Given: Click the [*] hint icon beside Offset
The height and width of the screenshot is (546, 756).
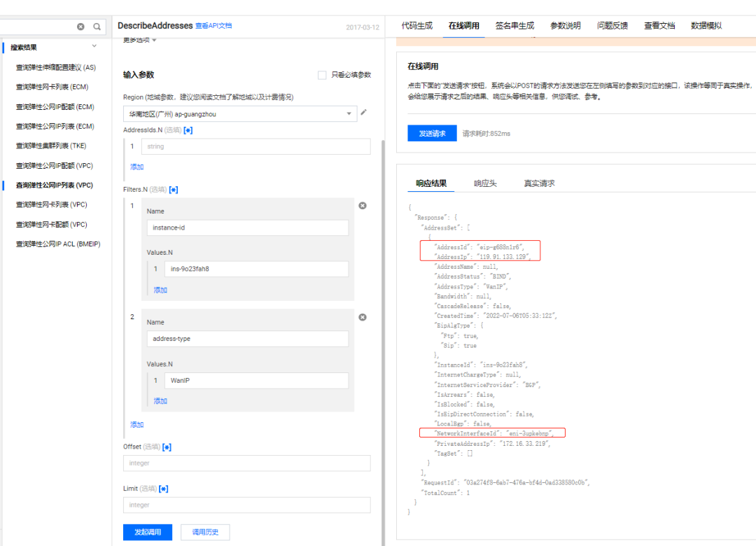Looking at the screenshot, I should pos(167,447).
